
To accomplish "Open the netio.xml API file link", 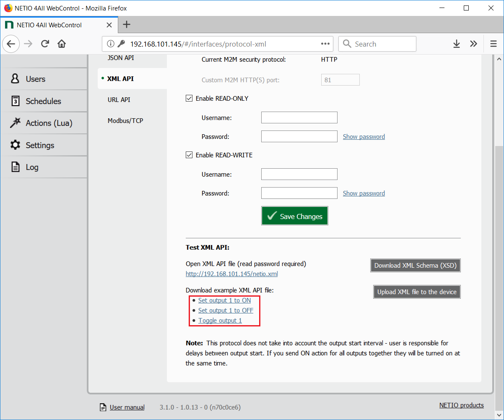I will pos(232,274).
